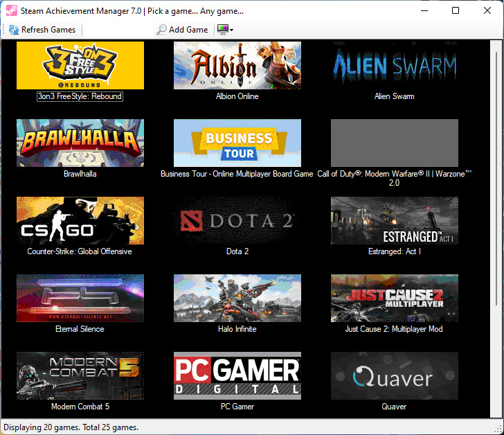Click the toolbar grip handle left of Refresh Games
The width and height of the screenshot is (504, 435).
(3, 30)
